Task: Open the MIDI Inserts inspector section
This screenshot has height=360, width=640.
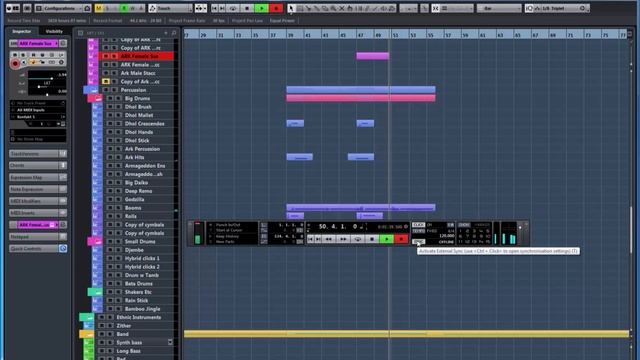Action: point(38,213)
